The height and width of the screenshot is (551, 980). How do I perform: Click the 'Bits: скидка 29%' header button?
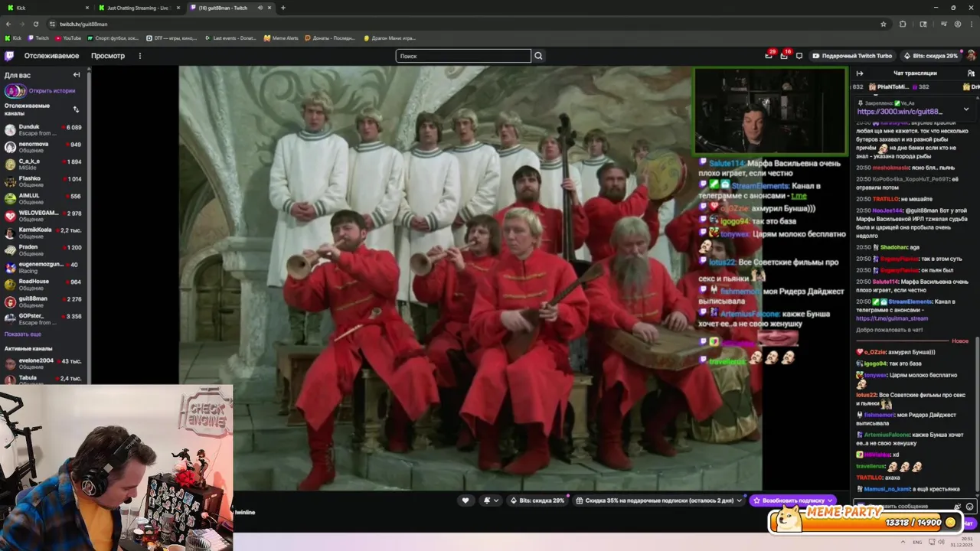930,56
